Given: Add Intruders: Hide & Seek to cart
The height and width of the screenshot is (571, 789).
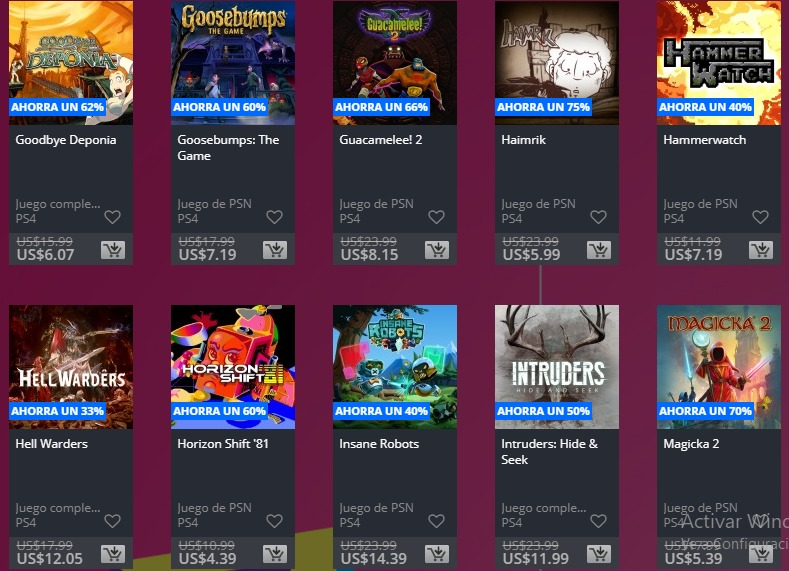Looking at the screenshot, I should click(x=599, y=553).
